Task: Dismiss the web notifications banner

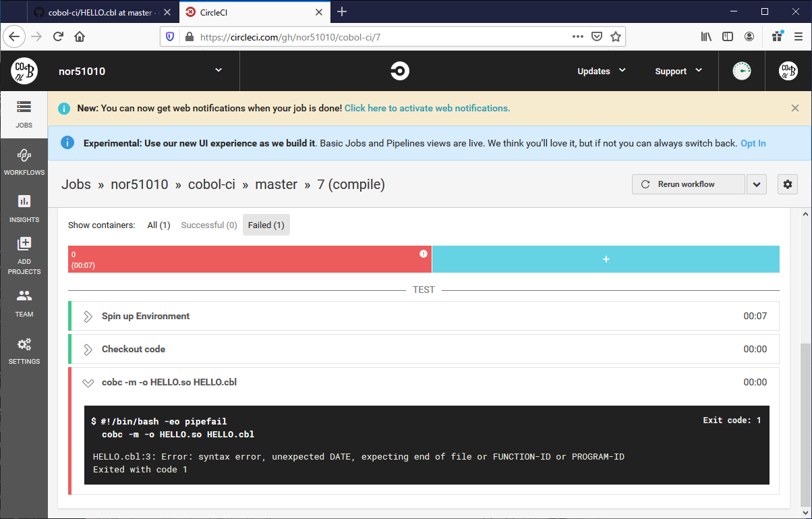Action: coord(795,108)
